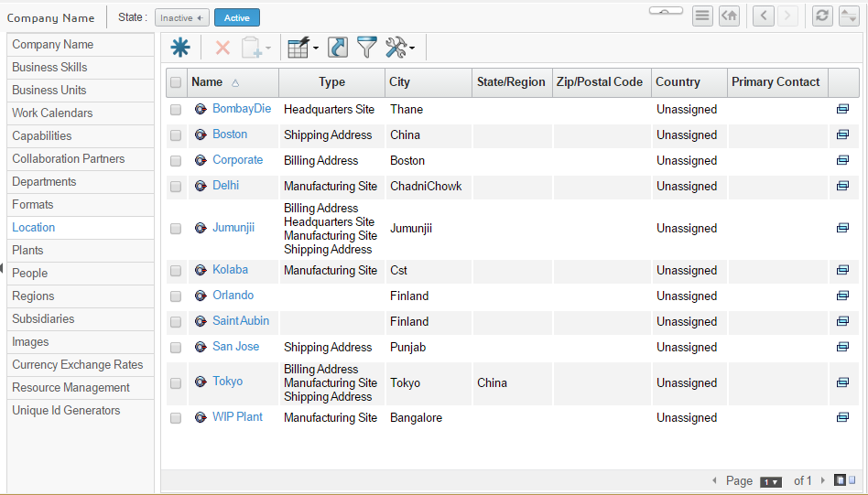Click the hamburger menu icon in top bar
The image size is (868, 495).
pos(702,16)
